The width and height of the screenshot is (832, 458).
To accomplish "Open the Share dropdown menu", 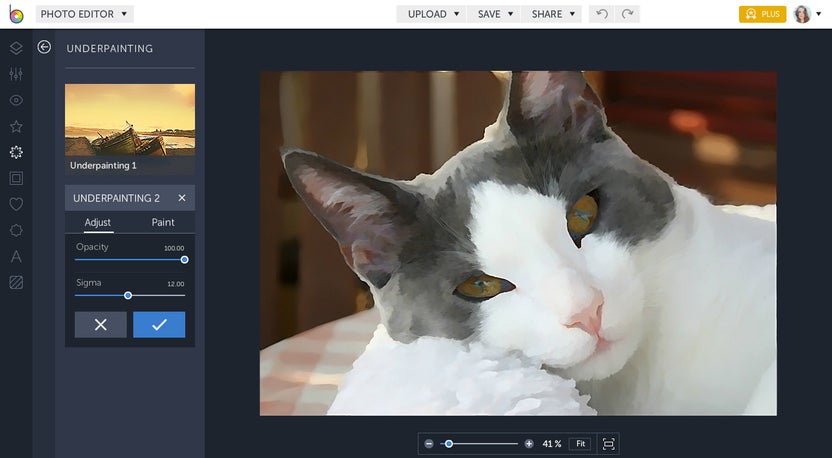I will [552, 14].
